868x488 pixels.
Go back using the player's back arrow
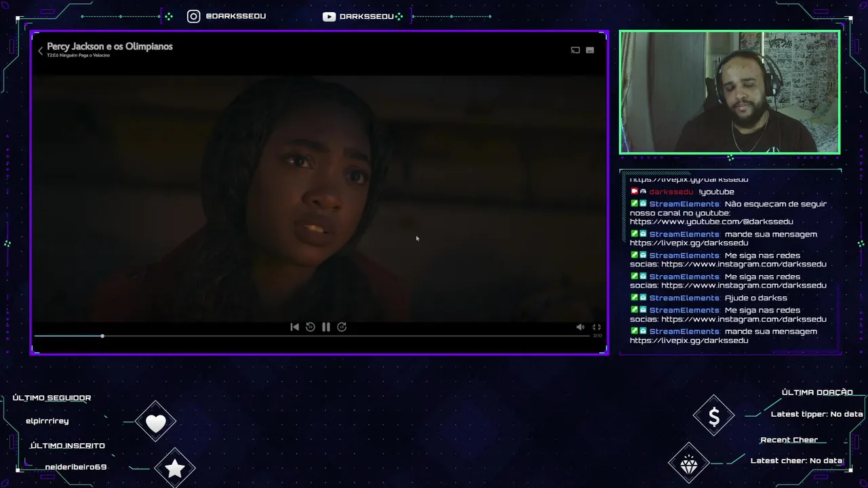pos(40,50)
